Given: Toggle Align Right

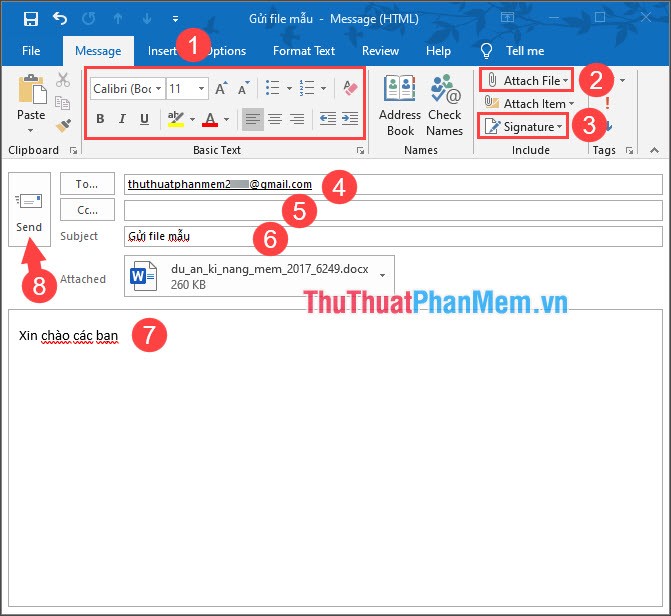Looking at the screenshot, I should [297, 119].
